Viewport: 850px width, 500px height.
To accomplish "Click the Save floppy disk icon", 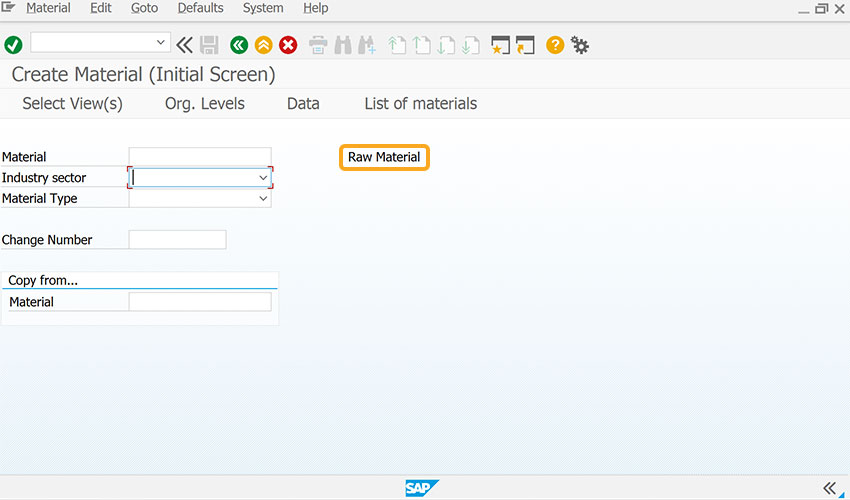I will coord(209,45).
